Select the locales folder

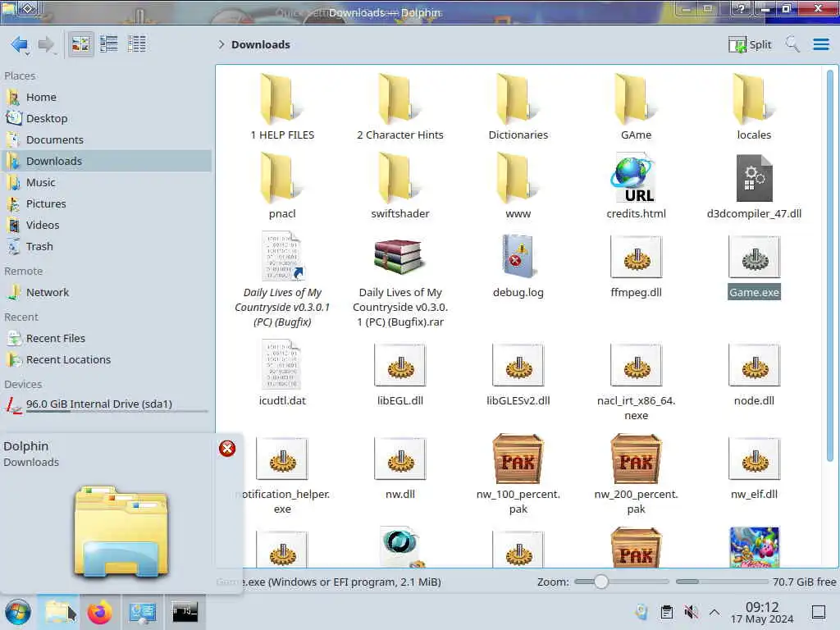[x=754, y=107]
